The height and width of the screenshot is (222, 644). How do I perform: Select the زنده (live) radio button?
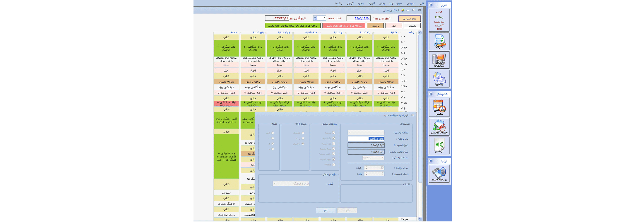303,138
